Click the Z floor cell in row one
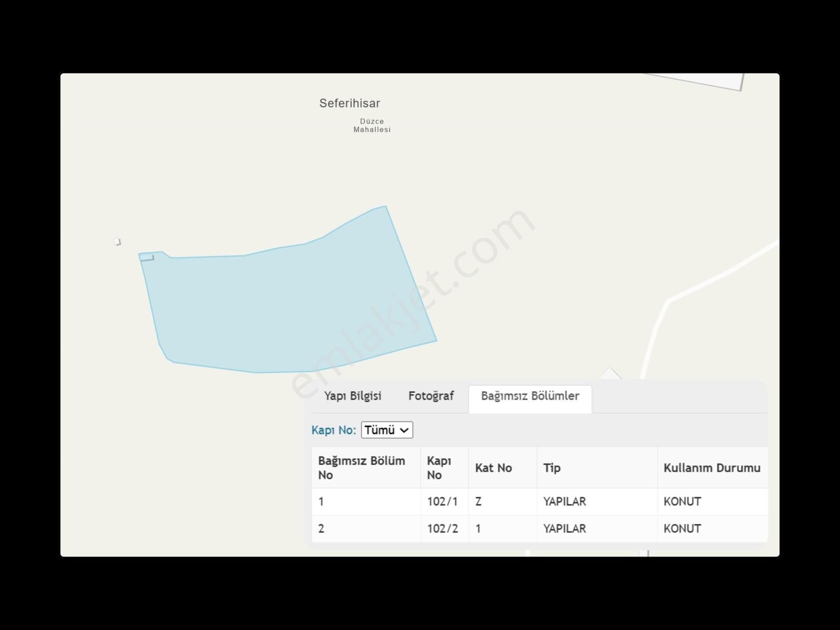This screenshot has height=630, width=840. tap(478, 502)
